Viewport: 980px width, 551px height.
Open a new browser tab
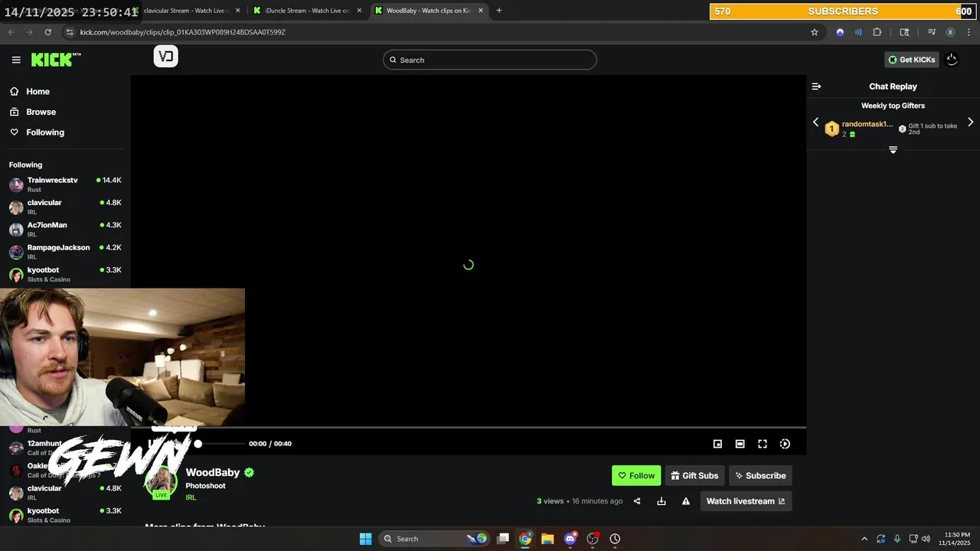[499, 11]
